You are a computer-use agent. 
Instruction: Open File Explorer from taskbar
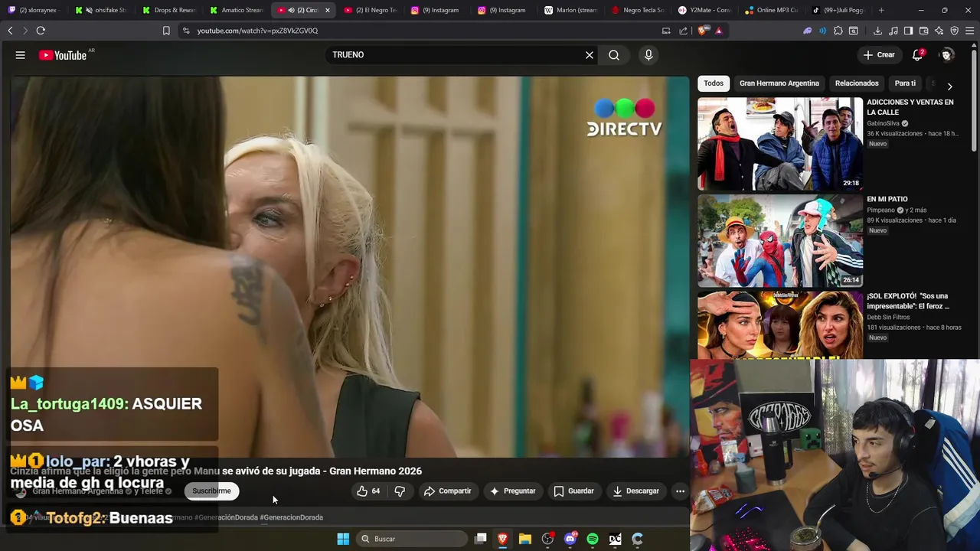525,539
